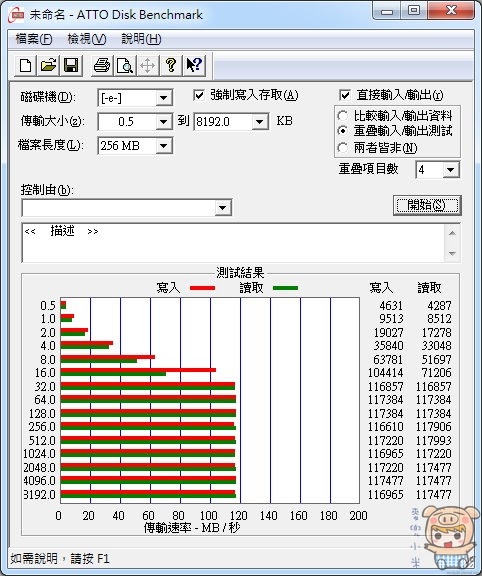Click write value 4631 in the 0.5 row
The width and height of the screenshot is (482, 576).
click(391, 306)
